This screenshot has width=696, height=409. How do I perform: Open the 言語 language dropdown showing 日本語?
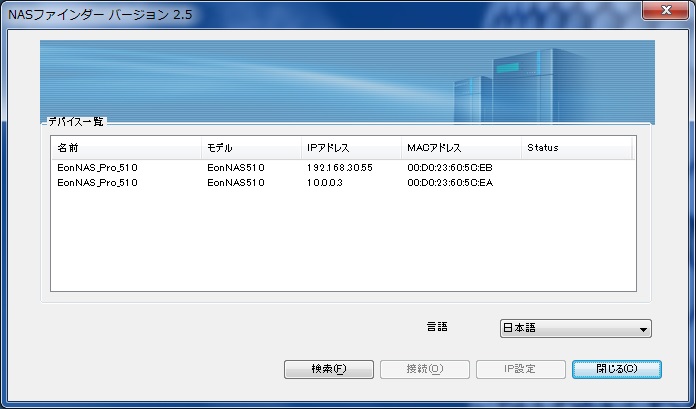pyautogui.click(x=575, y=328)
